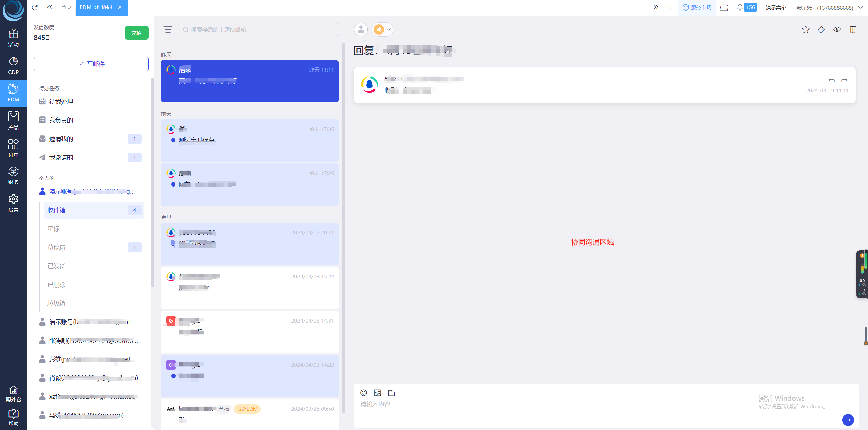Open the 草稿箱 folder
The image size is (868, 430).
[94, 248]
